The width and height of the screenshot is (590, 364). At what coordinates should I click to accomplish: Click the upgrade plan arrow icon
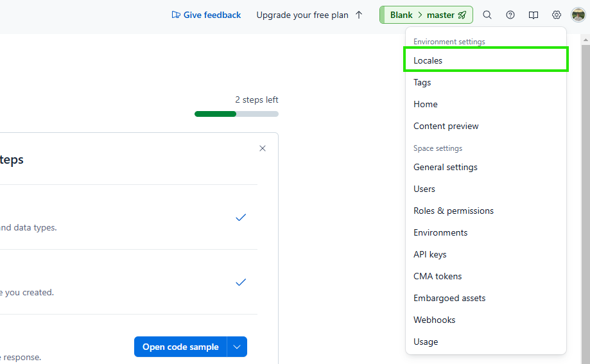(359, 15)
